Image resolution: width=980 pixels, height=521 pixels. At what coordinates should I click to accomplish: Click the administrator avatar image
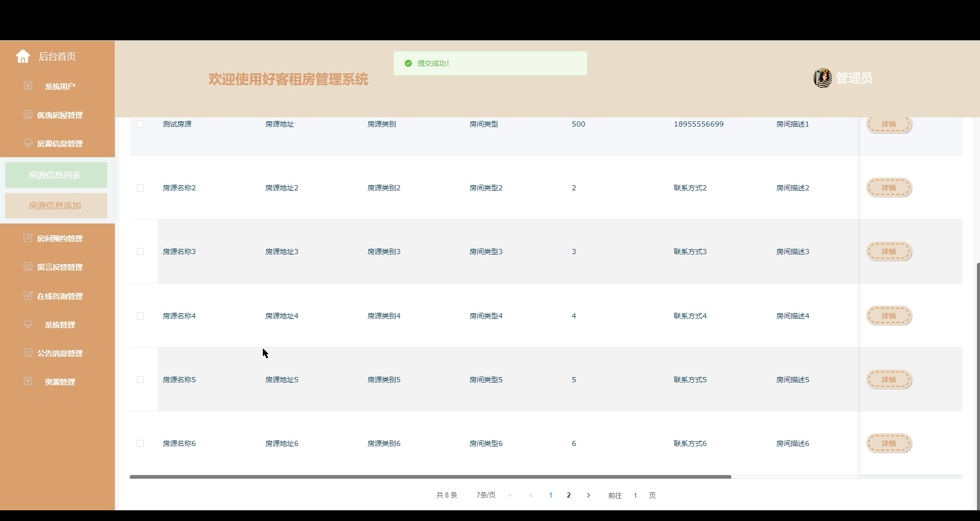coord(823,78)
